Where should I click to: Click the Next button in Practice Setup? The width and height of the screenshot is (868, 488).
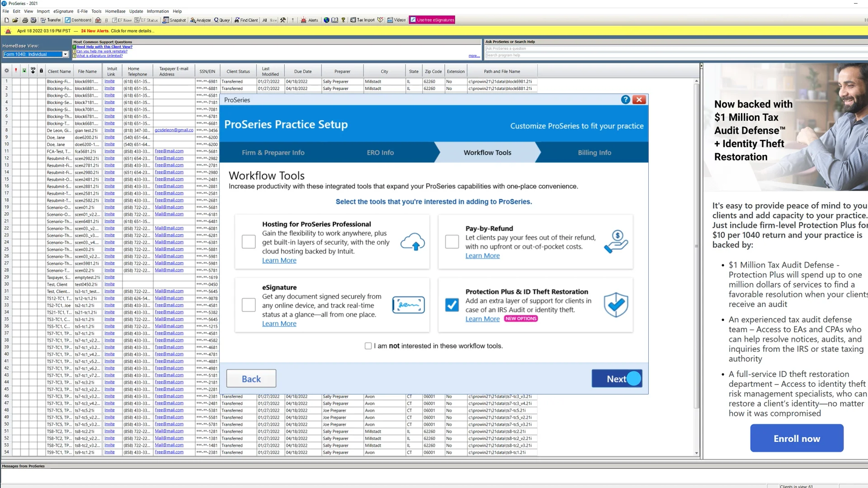[617, 379]
